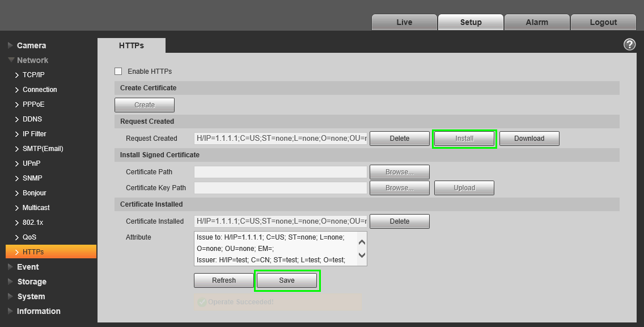The height and width of the screenshot is (327, 644).
Task: Select the HTTPs page tab
Action: [x=132, y=45]
